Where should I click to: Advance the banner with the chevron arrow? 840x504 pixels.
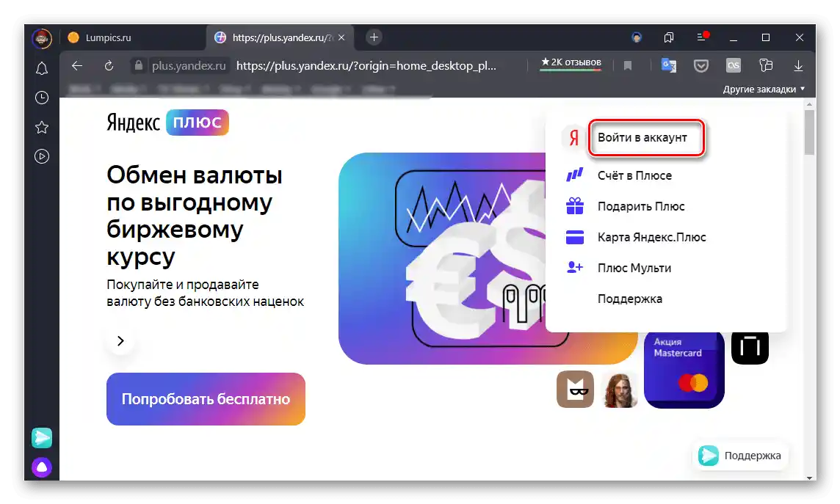coord(120,341)
